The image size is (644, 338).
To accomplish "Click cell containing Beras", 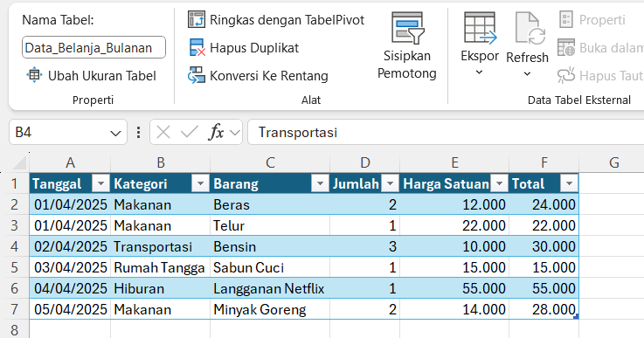I will coord(270,204).
